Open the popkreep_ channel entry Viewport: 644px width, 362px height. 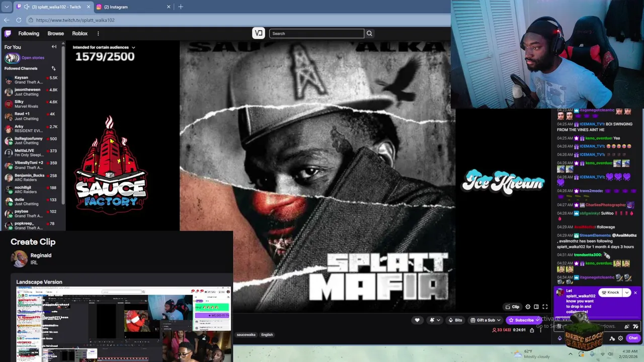tap(31, 226)
